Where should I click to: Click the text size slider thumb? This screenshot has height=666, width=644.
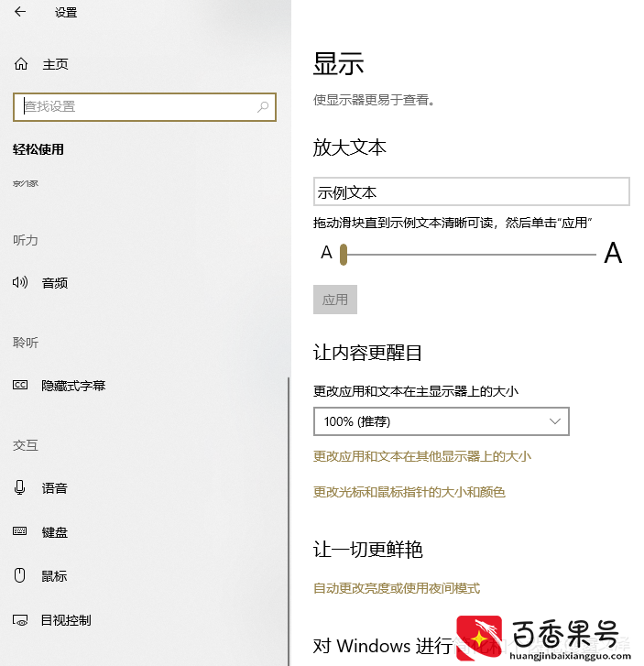click(x=344, y=255)
